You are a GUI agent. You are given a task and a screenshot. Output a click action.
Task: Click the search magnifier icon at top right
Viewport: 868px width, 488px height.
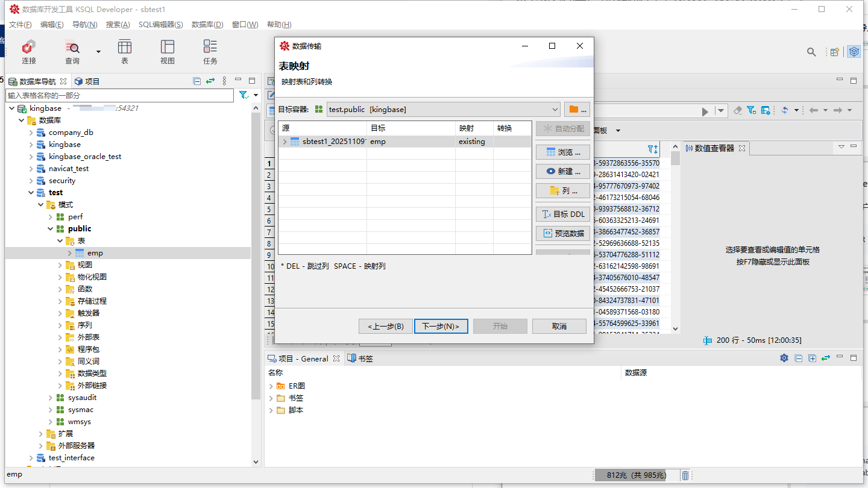pyautogui.click(x=811, y=52)
